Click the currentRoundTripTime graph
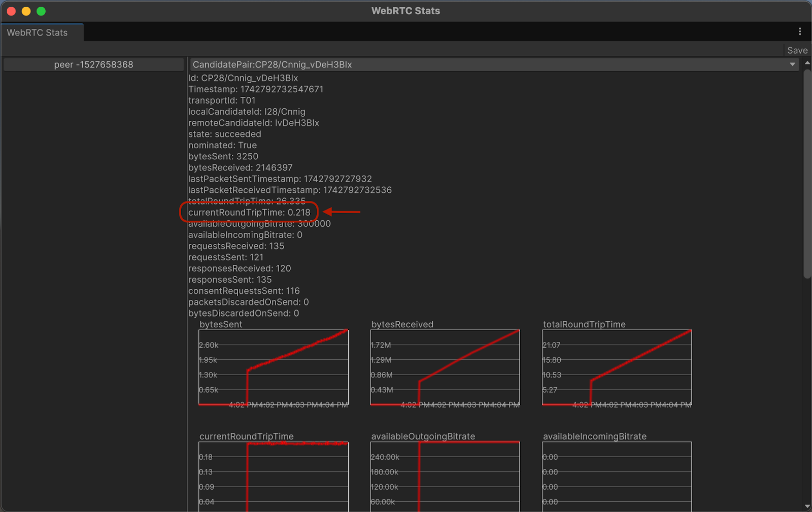Screen dimensions: 812x512 point(274,476)
